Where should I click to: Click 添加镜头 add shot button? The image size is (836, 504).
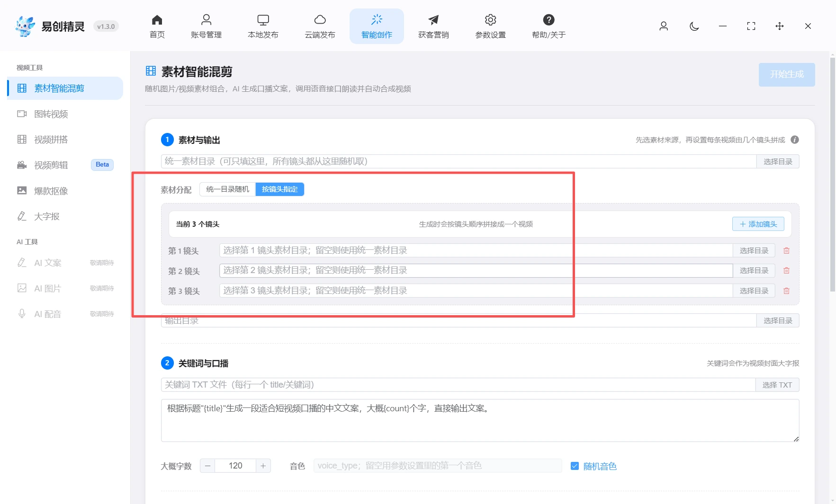pos(758,224)
